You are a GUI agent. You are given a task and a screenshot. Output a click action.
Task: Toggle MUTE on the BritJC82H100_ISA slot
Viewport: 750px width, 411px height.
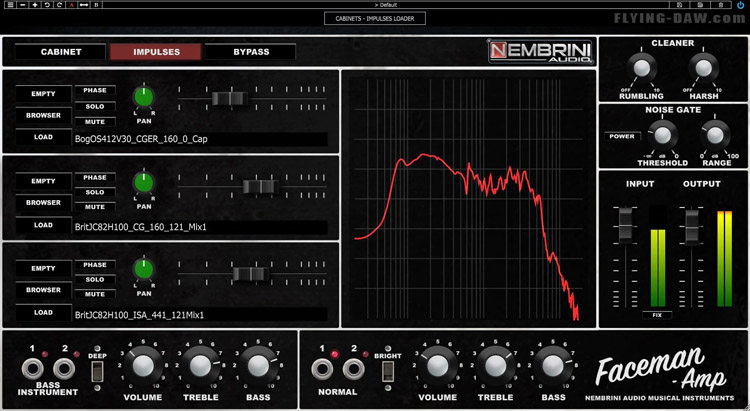point(95,294)
